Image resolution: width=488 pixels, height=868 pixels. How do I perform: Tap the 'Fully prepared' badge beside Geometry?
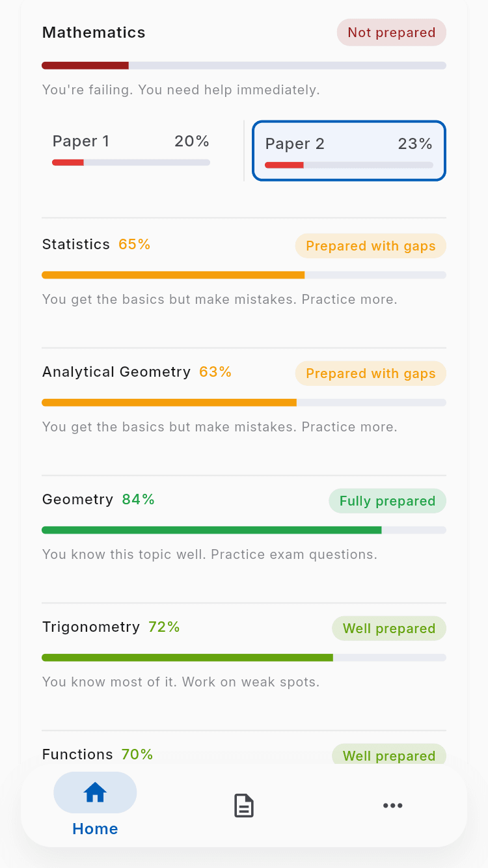coord(387,501)
